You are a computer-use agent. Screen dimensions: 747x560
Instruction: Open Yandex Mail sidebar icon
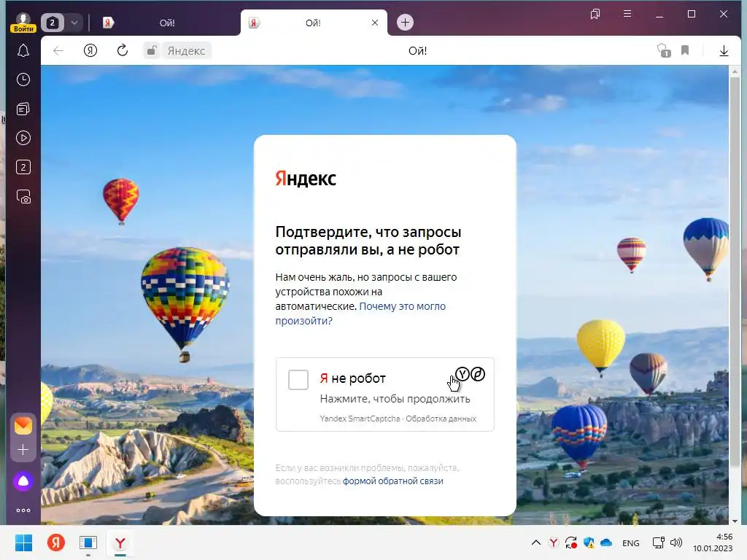click(23, 425)
